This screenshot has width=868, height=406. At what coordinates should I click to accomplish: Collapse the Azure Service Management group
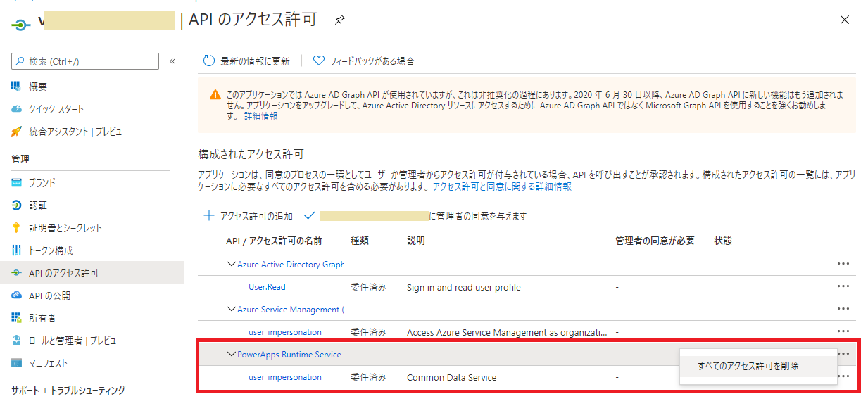tap(232, 309)
